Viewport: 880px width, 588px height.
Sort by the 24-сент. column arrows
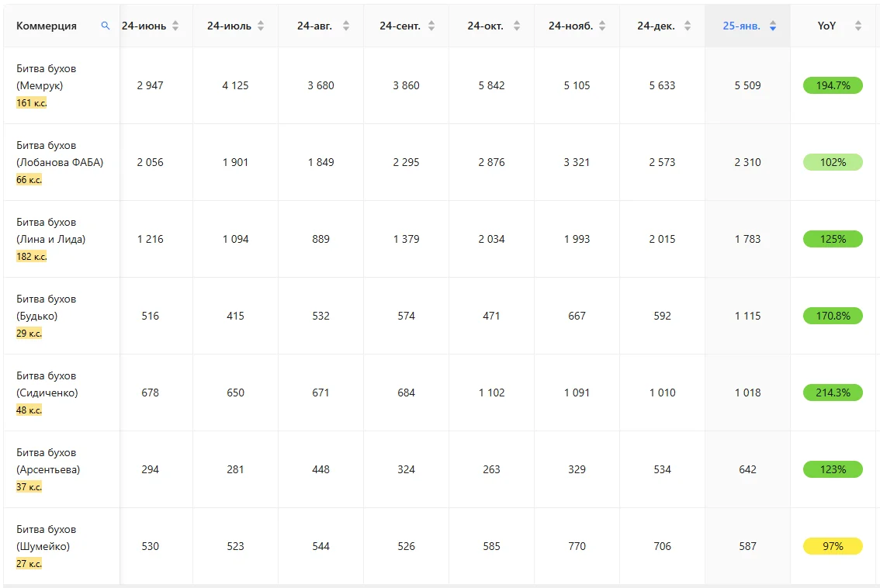(431, 26)
